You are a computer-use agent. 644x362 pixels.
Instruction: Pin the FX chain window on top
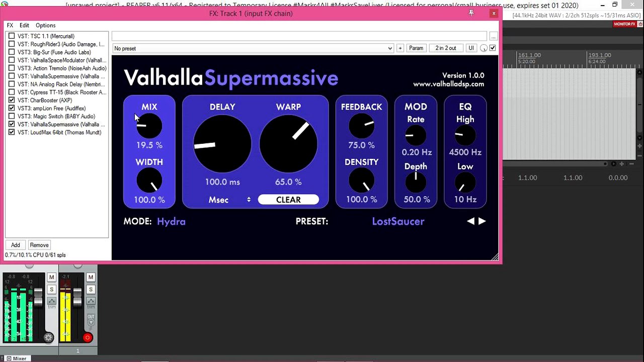click(x=471, y=13)
